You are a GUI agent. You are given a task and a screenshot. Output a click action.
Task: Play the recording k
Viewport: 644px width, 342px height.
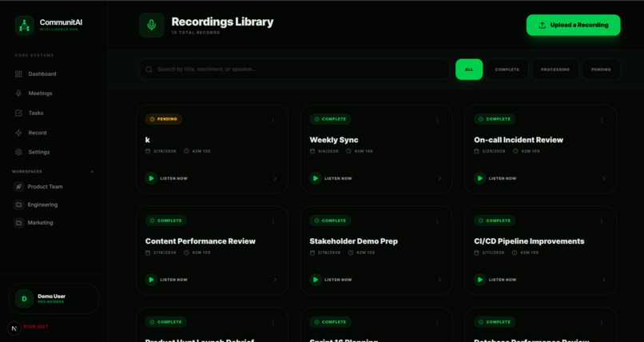point(151,178)
